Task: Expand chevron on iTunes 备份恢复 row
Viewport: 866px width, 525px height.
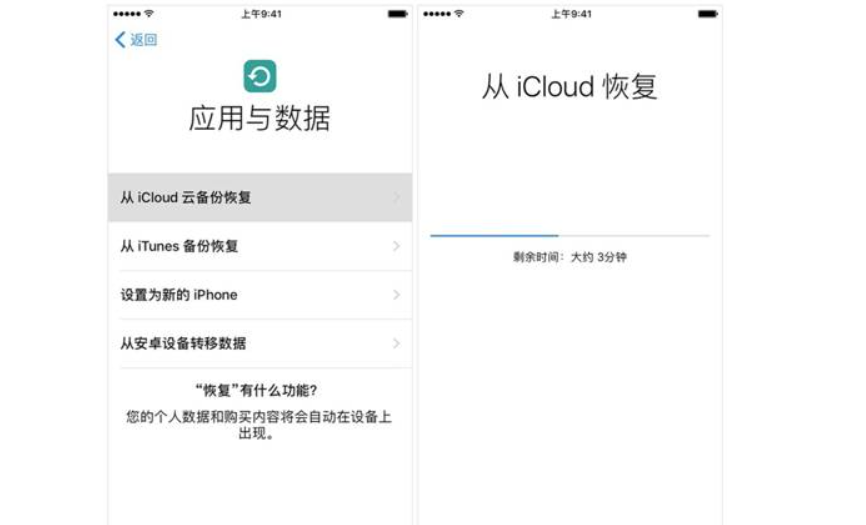Action: [397, 246]
